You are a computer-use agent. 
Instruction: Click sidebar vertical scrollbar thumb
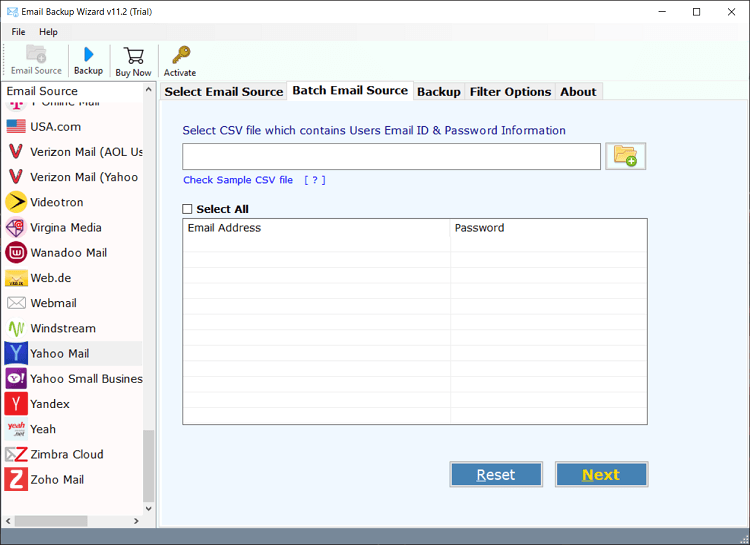tap(148, 466)
